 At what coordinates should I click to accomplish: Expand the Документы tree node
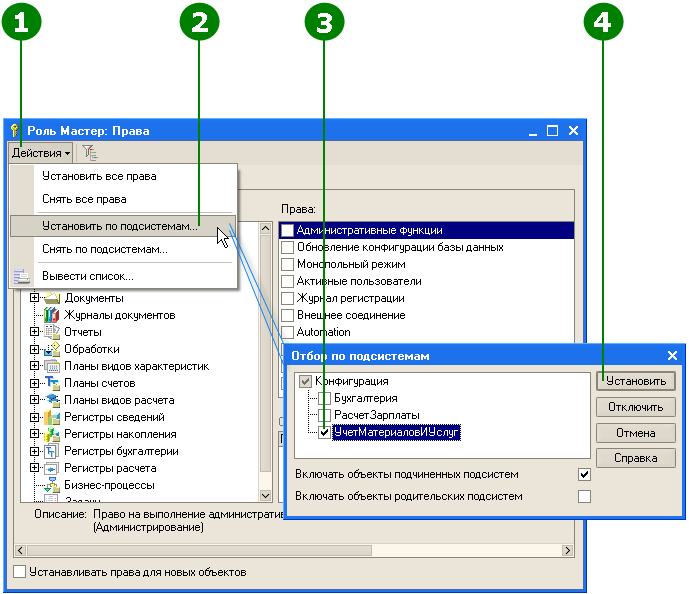(x=34, y=297)
